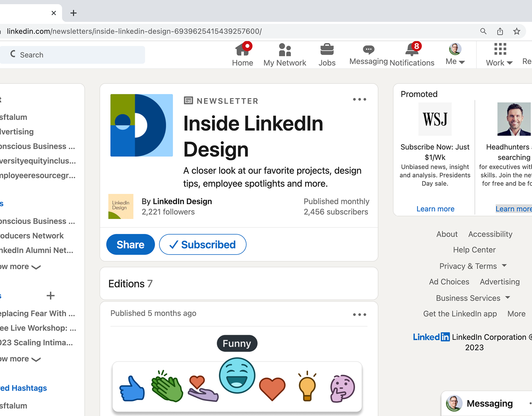
Task: Click the 2,221 followers count
Action: pyautogui.click(x=168, y=212)
